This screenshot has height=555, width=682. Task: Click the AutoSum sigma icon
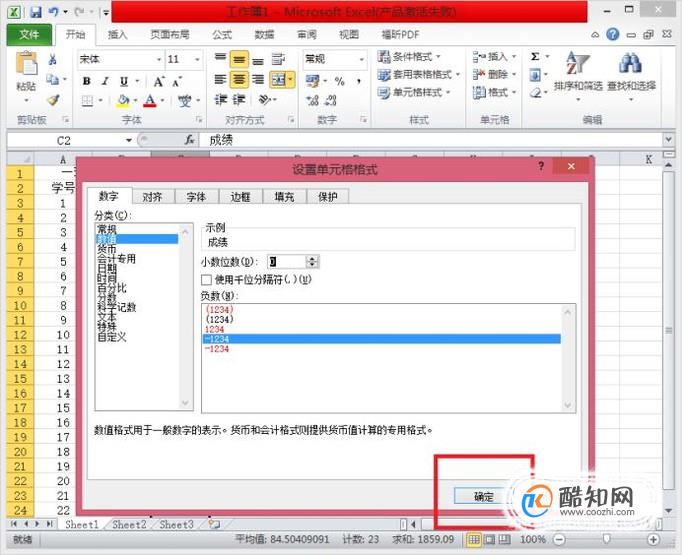[535, 57]
